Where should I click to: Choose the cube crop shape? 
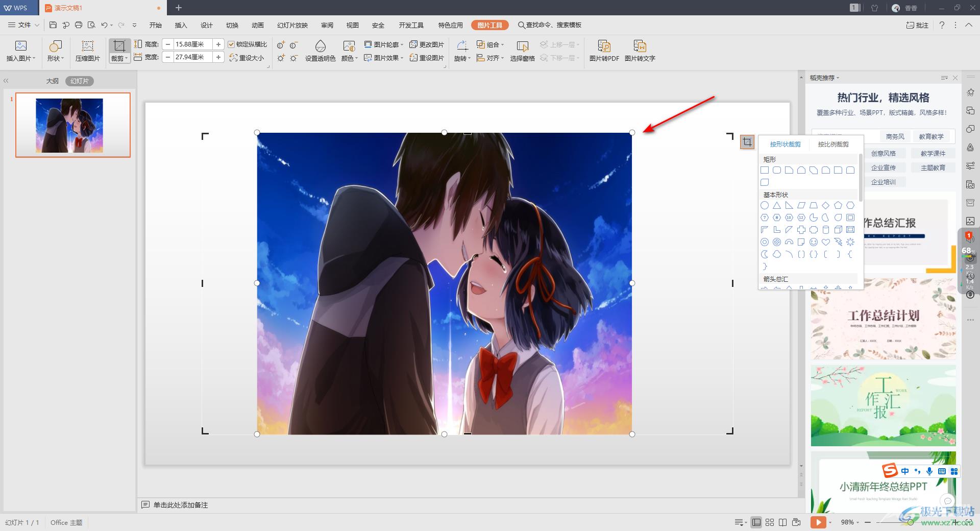[x=838, y=230]
